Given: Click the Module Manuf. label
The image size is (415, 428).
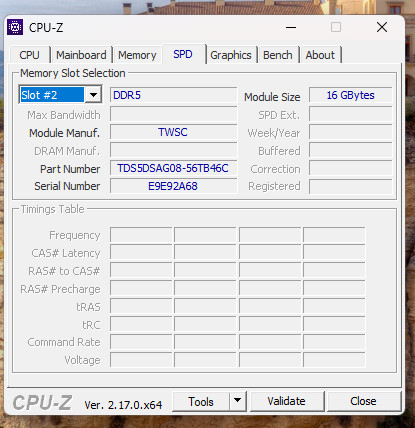Looking at the screenshot, I should (64, 133).
